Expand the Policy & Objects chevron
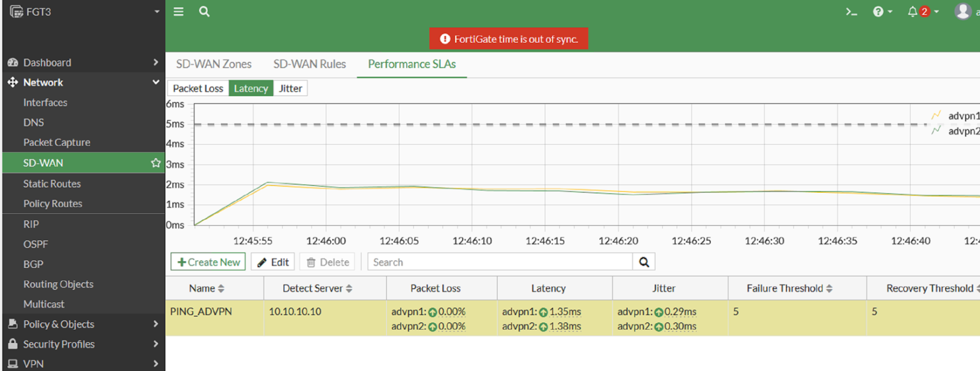The width and height of the screenshot is (980, 371). coord(156,324)
